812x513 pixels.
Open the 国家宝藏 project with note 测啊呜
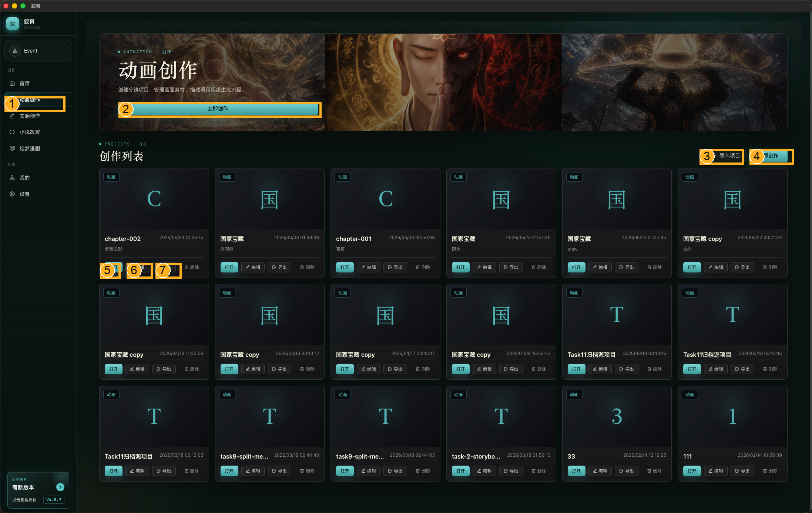(x=229, y=267)
